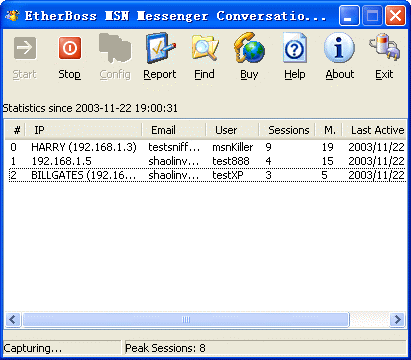Sort list by IP column header
This screenshot has height=360, width=411.
pyautogui.click(x=84, y=130)
